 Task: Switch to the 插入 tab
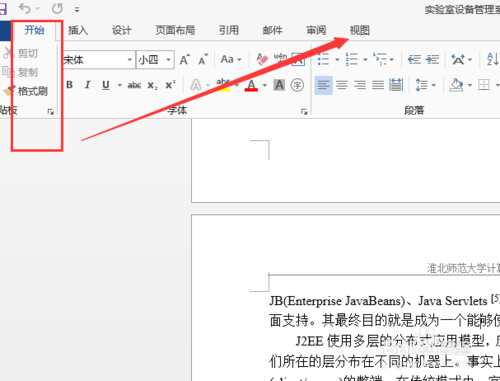(78, 31)
